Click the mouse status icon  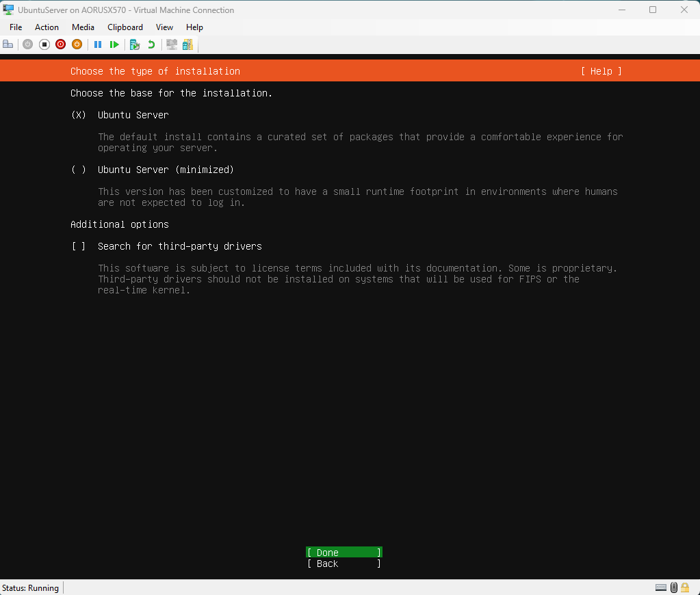[674, 587]
